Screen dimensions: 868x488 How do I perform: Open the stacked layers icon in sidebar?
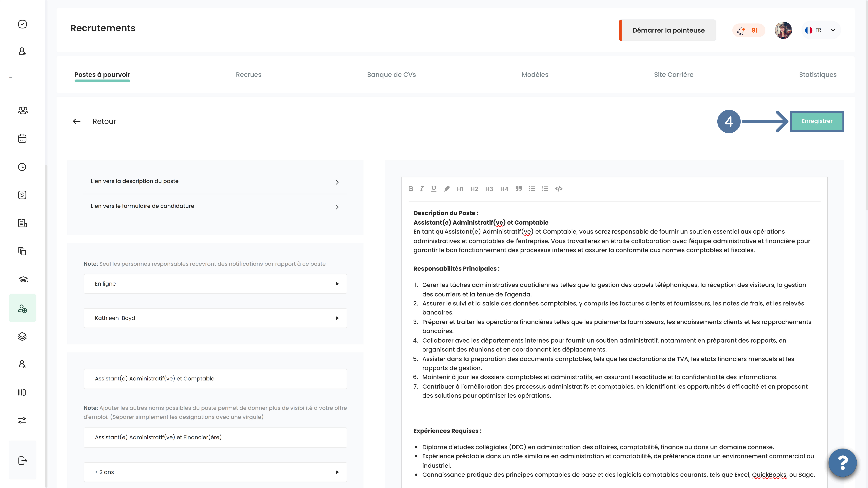tap(22, 336)
